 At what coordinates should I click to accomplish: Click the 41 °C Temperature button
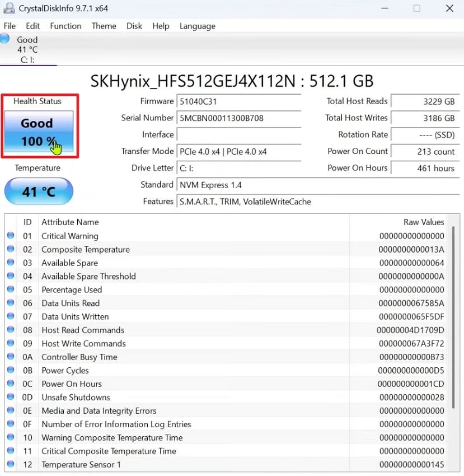coord(39,191)
